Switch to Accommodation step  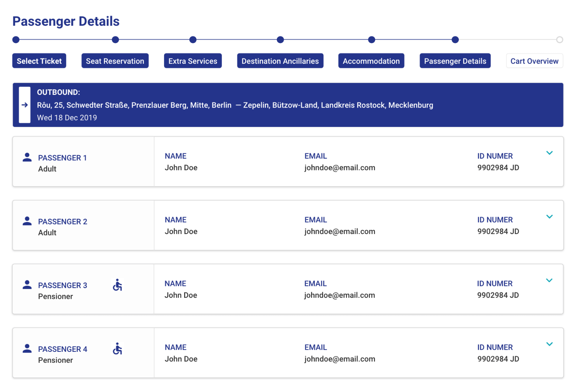point(371,61)
